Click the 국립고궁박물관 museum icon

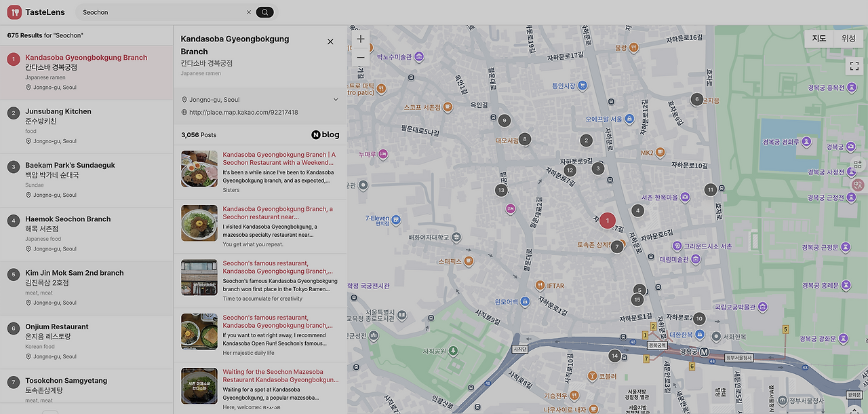coord(762,307)
